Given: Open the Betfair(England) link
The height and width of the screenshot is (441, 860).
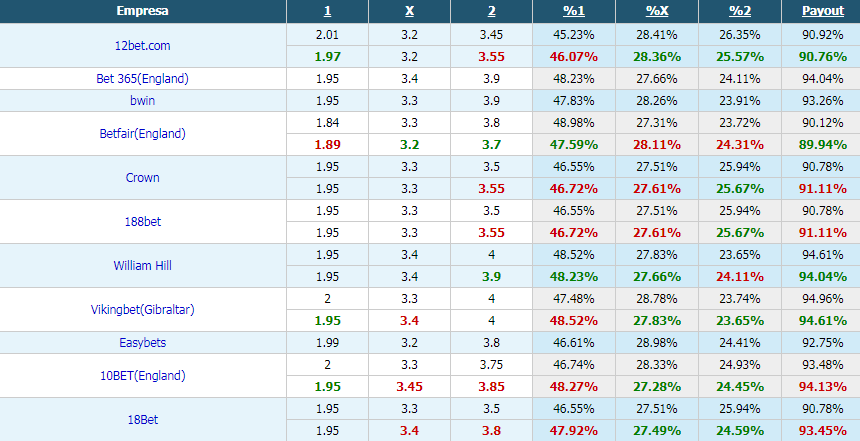Looking at the screenshot, I should coord(143,133).
